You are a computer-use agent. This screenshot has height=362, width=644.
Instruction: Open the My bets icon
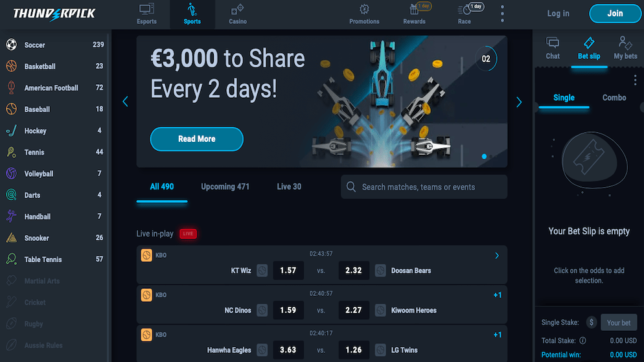tap(625, 42)
